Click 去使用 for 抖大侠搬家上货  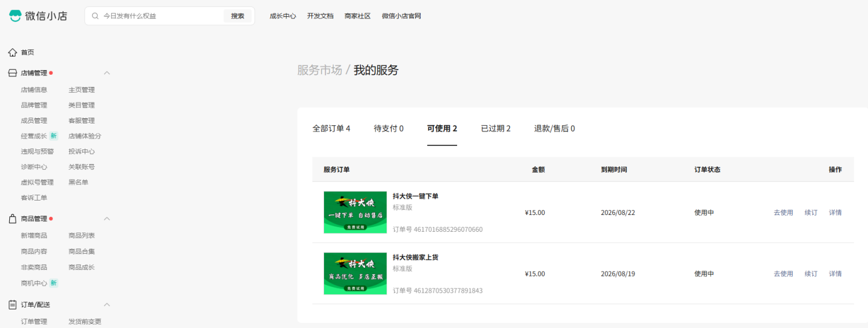coord(784,274)
